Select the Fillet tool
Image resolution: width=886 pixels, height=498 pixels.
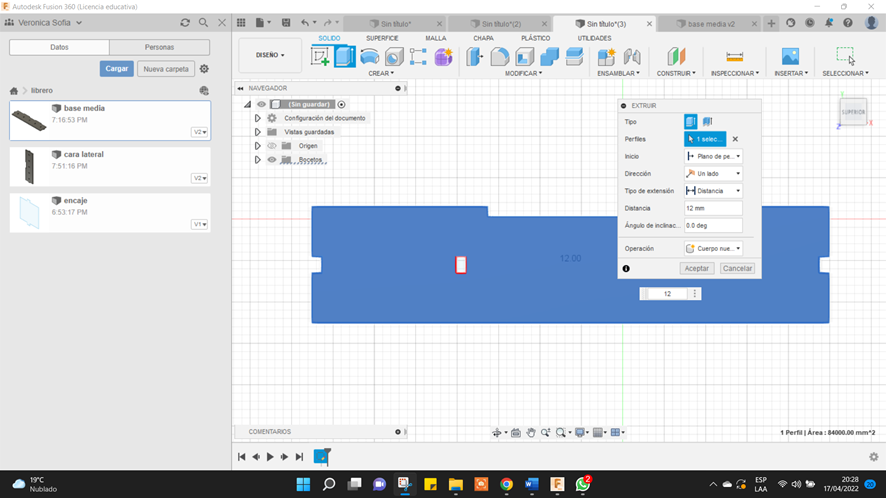coord(500,57)
